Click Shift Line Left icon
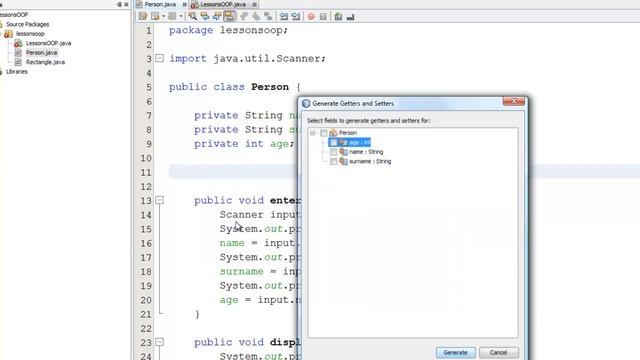 [x=283, y=16]
